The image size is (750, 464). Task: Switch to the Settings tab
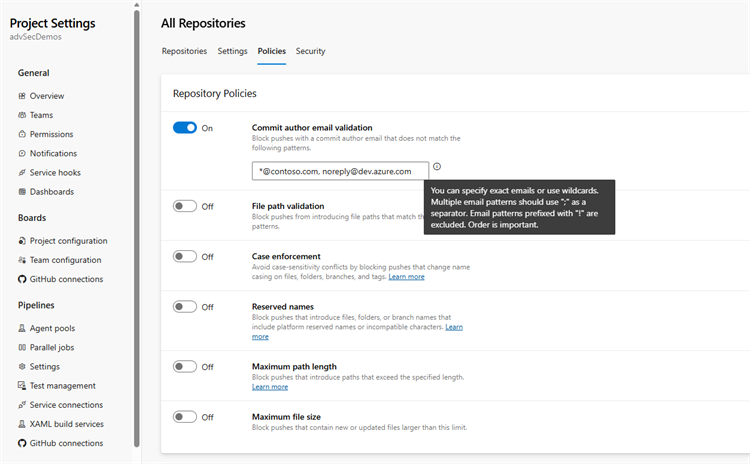pos(232,51)
